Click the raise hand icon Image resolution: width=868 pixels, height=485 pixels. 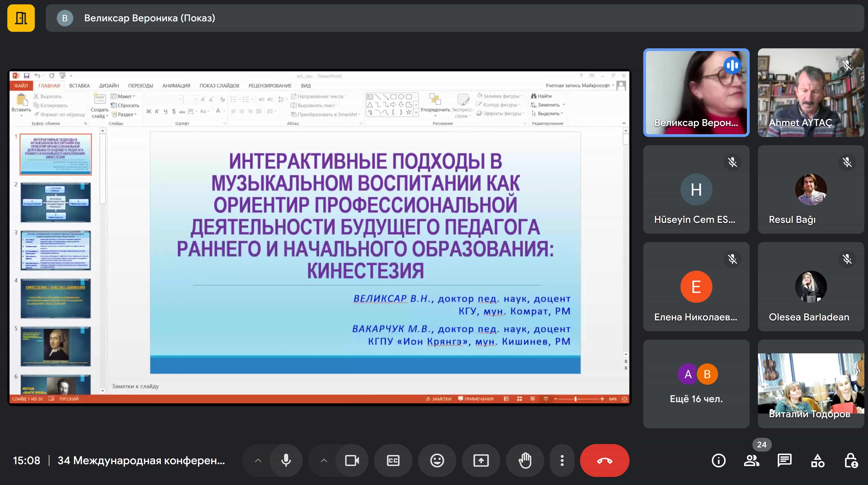click(525, 460)
